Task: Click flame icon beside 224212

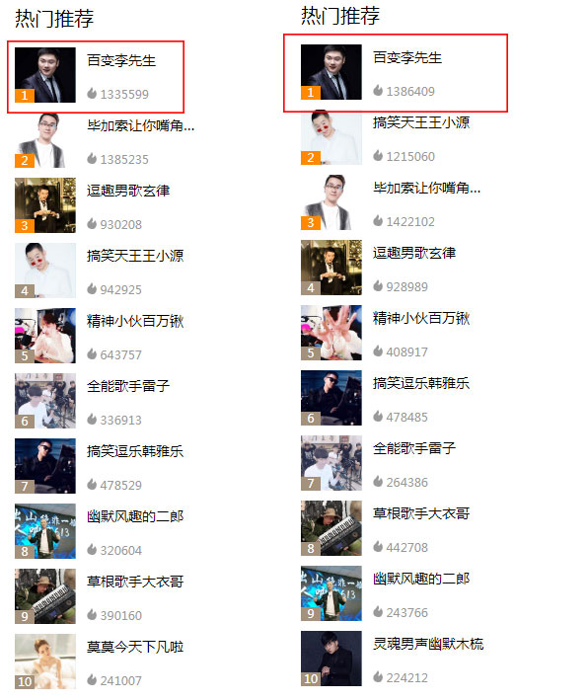Action: tap(378, 676)
